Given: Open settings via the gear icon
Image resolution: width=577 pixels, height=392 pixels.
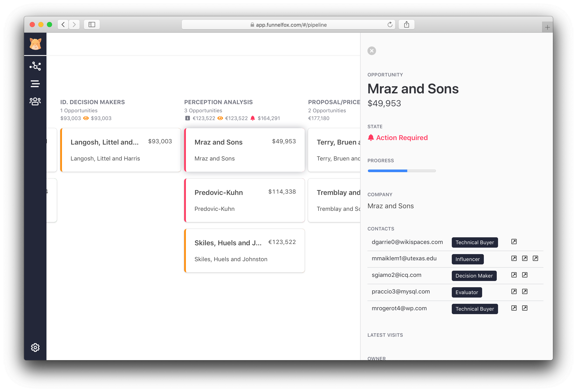Looking at the screenshot, I should [35, 347].
